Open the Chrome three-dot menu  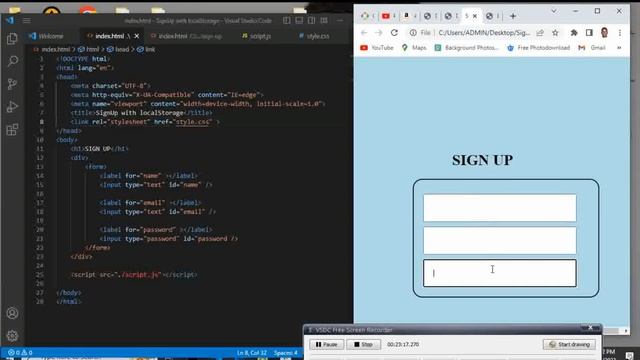click(620, 33)
